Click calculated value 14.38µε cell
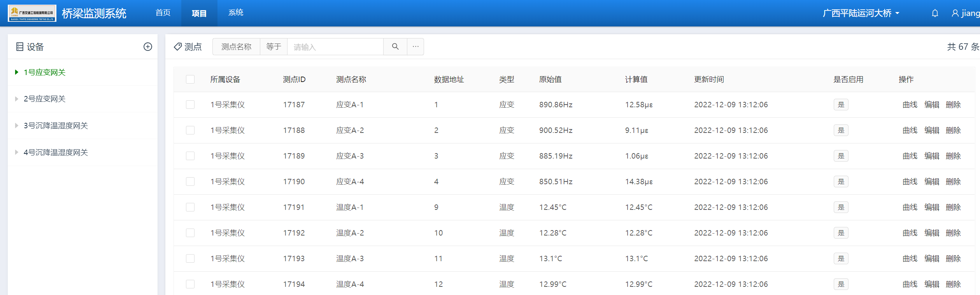This screenshot has height=295, width=980. pyautogui.click(x=639, y=182)
